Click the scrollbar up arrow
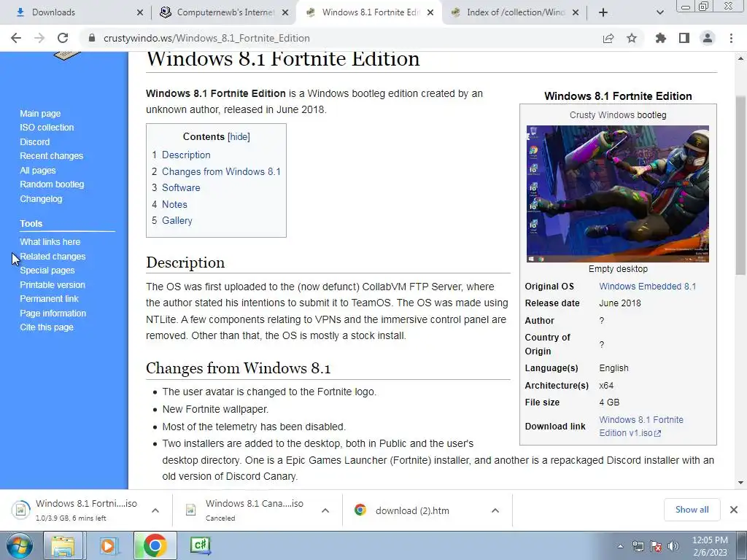Viewport: 747px width, 560px height. pos(740,58)
